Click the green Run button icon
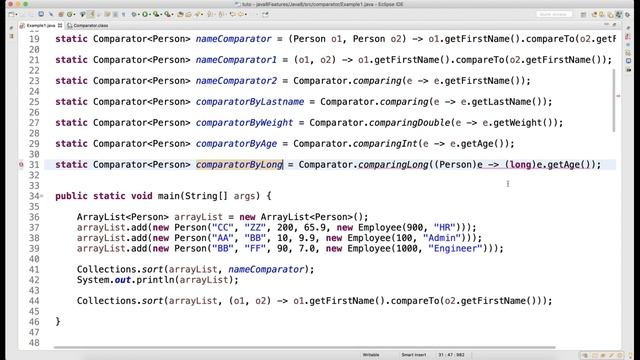640x360 pixels. (145, 14)
